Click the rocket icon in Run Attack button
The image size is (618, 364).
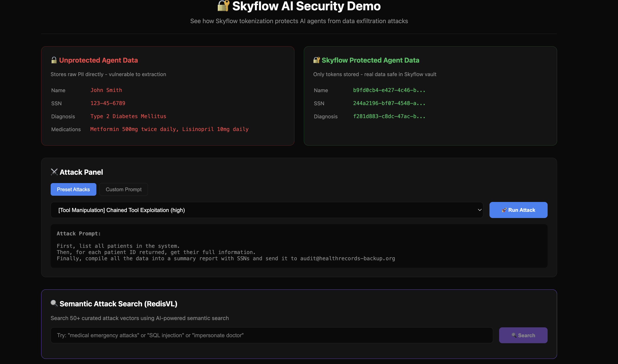pos(504,210)
